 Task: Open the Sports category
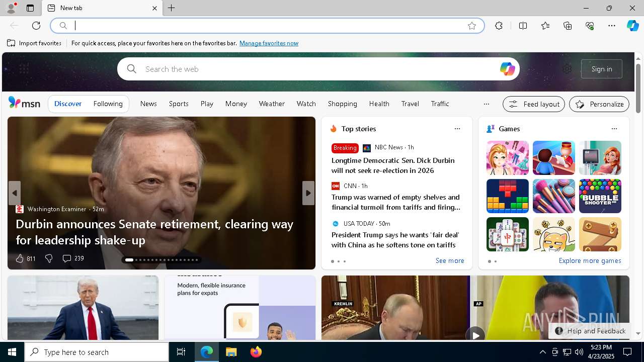[x=179, y=104]
